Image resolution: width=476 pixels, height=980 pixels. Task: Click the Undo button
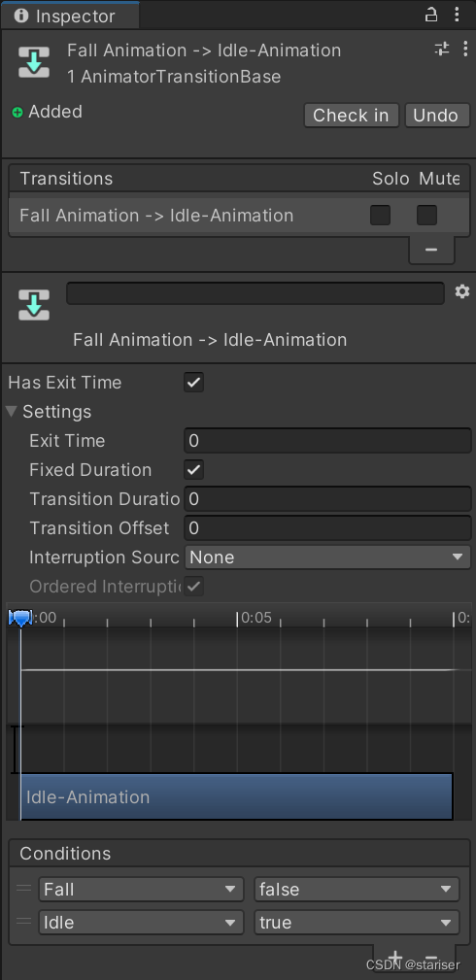click(436, 115)
